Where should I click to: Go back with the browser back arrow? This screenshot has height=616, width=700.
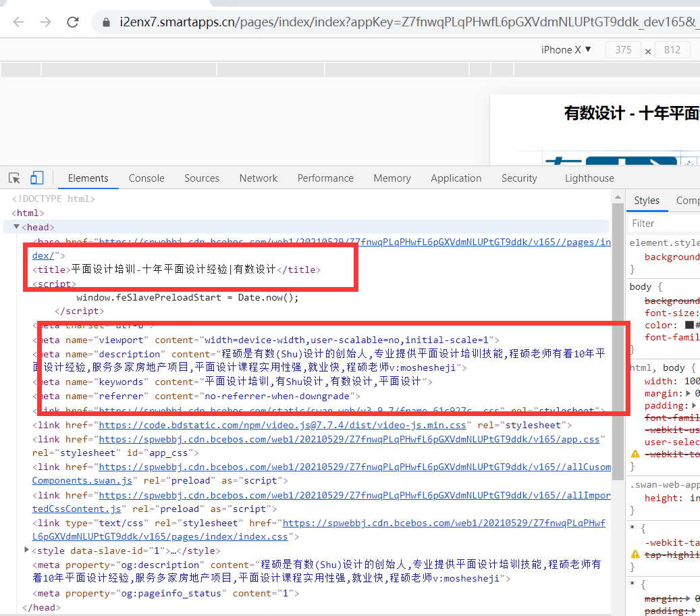point(18,22)
